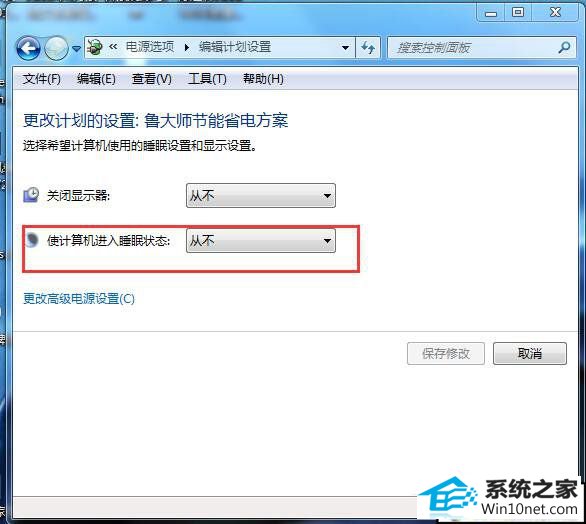The height and width of the screenshot is (524, 586).
Task: Click the greyed Forward navigation arrow
Action: 56,48
